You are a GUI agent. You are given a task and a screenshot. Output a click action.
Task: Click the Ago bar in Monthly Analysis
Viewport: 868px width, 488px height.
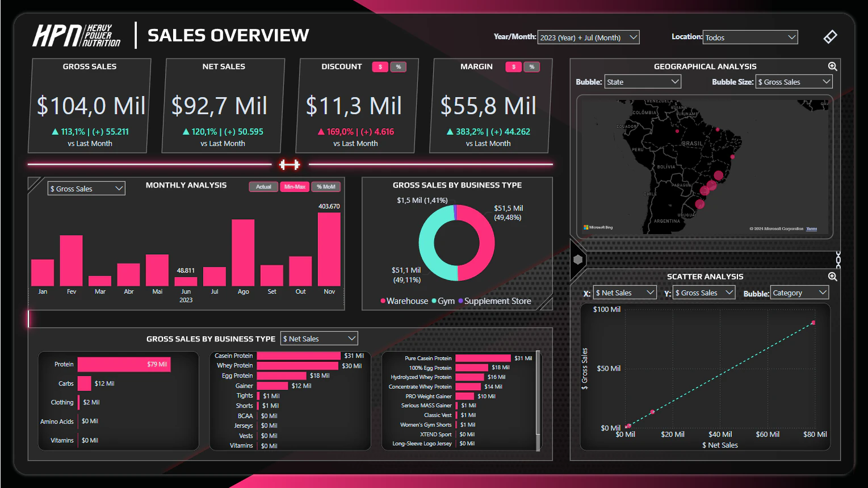pyautogui.click(x=243, y=253)
